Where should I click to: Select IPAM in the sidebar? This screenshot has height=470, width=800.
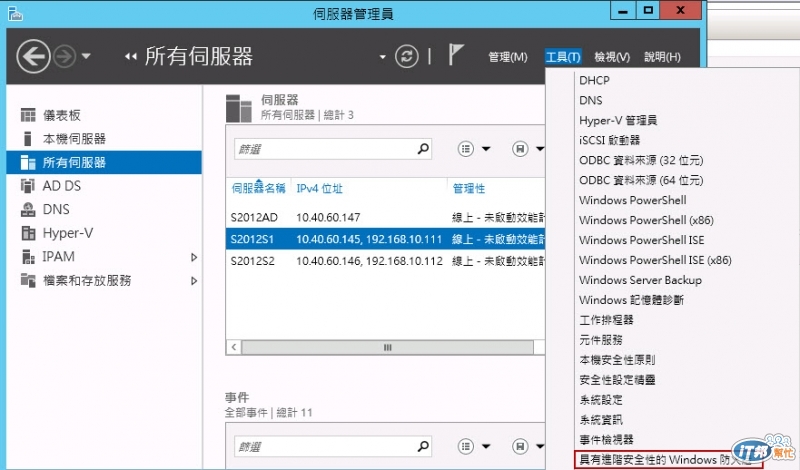59,257
